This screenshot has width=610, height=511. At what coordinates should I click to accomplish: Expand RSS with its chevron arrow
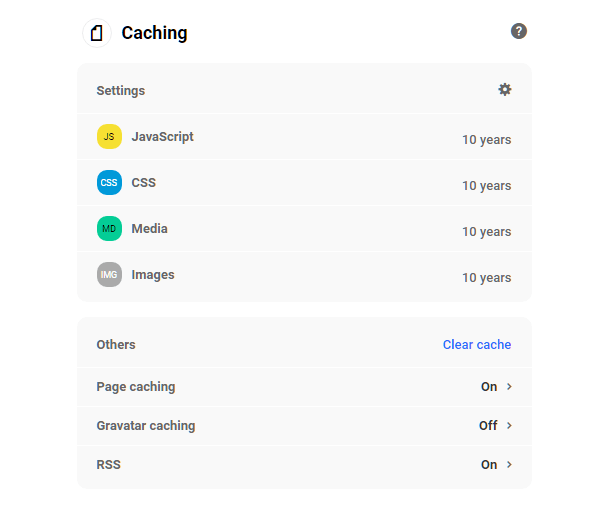(x=509, y=465)
